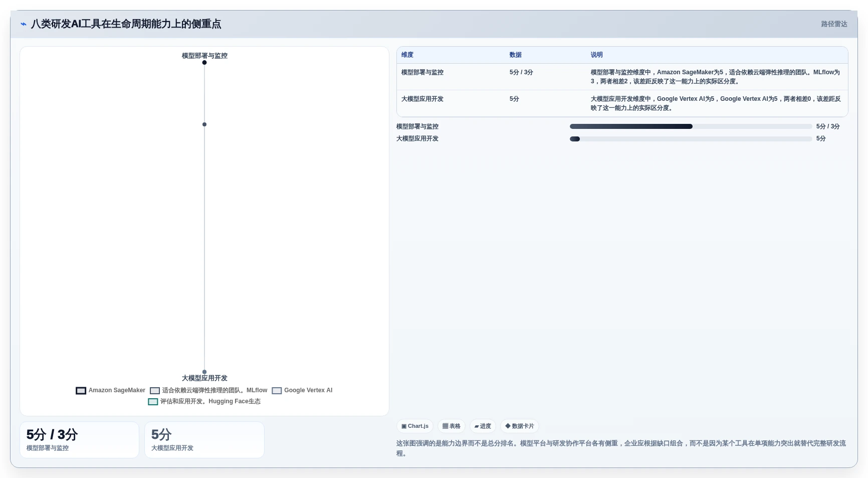Image resolution: width=868 pixels, height=478 pixels.
Task: Click the 数据卡片 tag chip
Action: pyautogui.click(x=520, y=426)
